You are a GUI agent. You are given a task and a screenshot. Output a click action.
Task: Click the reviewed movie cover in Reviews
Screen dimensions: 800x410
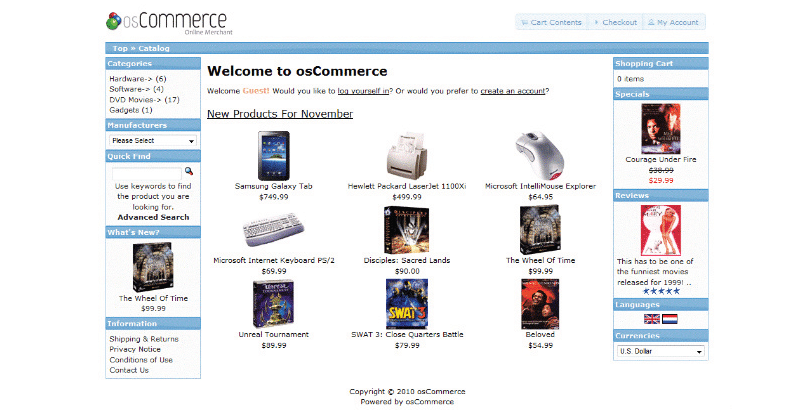(x=661, y=230)
